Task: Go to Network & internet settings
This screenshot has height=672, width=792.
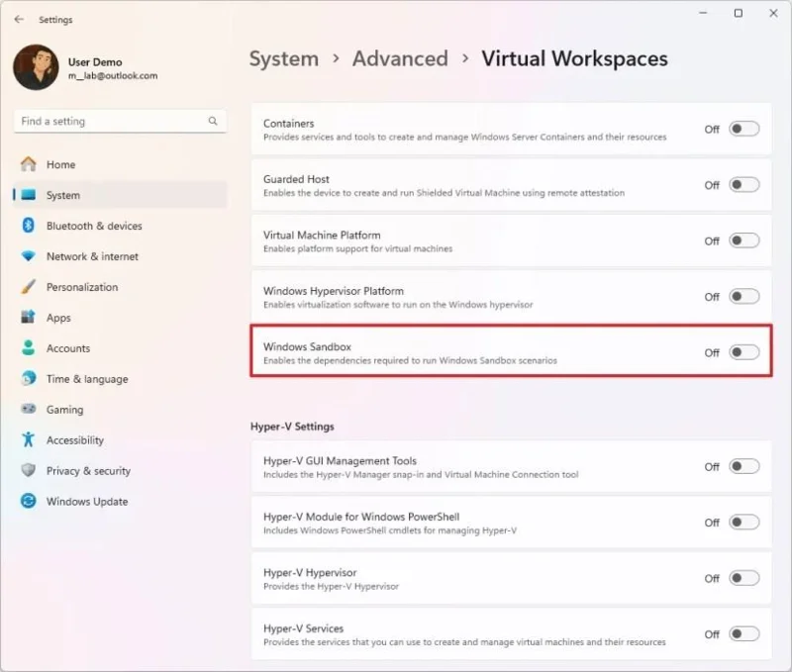Action: pyautogui.click(x=120, y=256)
